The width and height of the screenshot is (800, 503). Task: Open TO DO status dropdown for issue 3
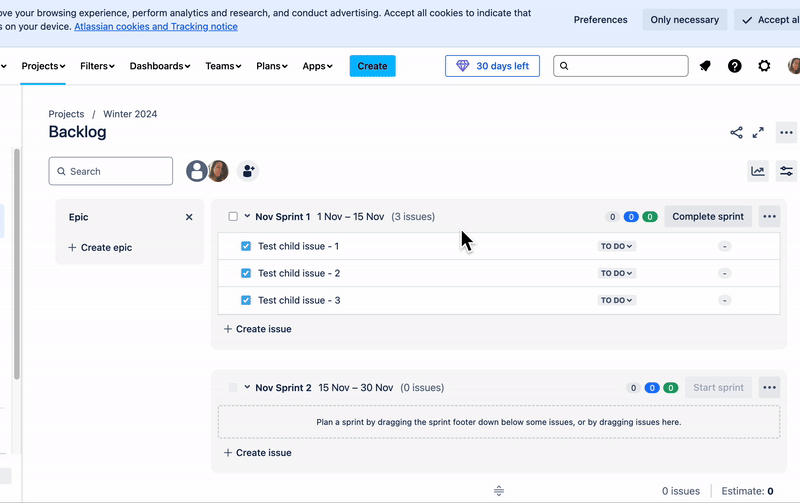point(617,300)
